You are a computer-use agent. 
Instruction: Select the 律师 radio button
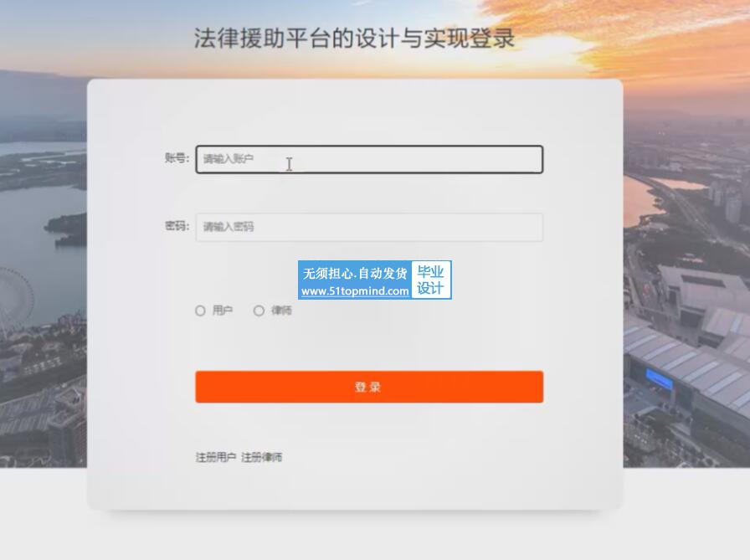click(259, 311)
